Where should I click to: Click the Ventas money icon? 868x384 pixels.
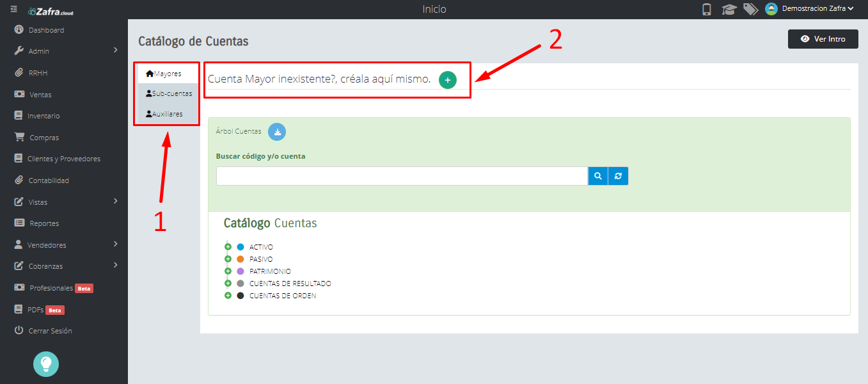(x=19, y=94)
